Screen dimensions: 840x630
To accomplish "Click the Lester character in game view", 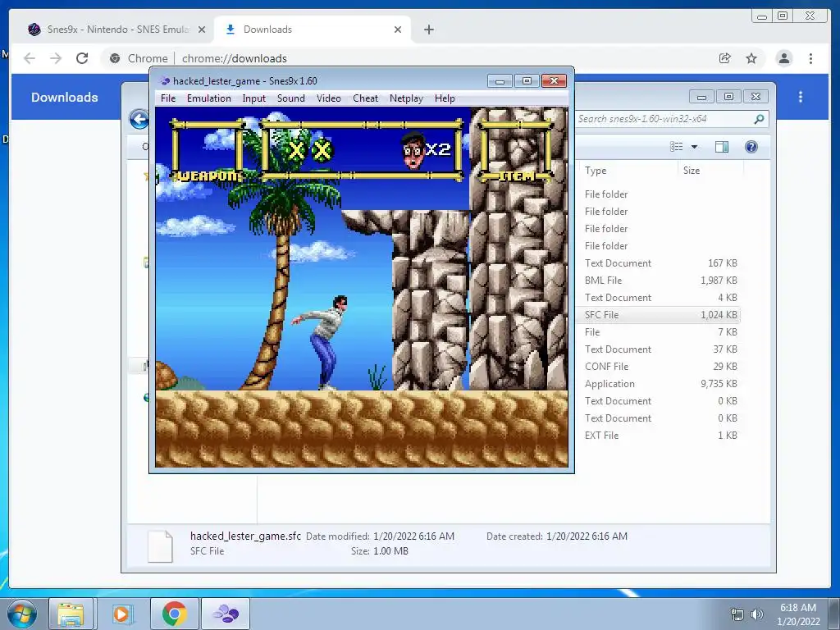I will 322,342.
